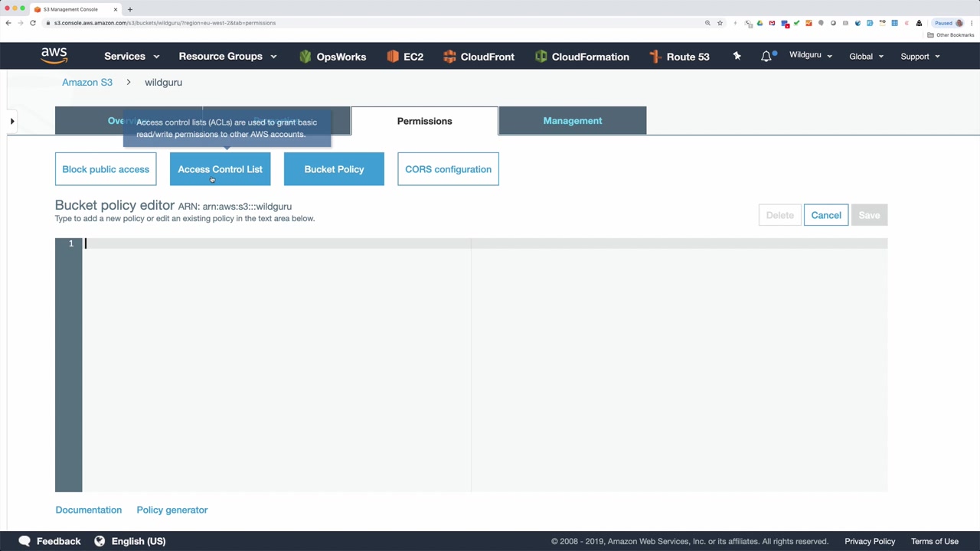This screenshot has height=551, width=980.
Task: Open the AWS notifications bell
Action: coord(766,56)
